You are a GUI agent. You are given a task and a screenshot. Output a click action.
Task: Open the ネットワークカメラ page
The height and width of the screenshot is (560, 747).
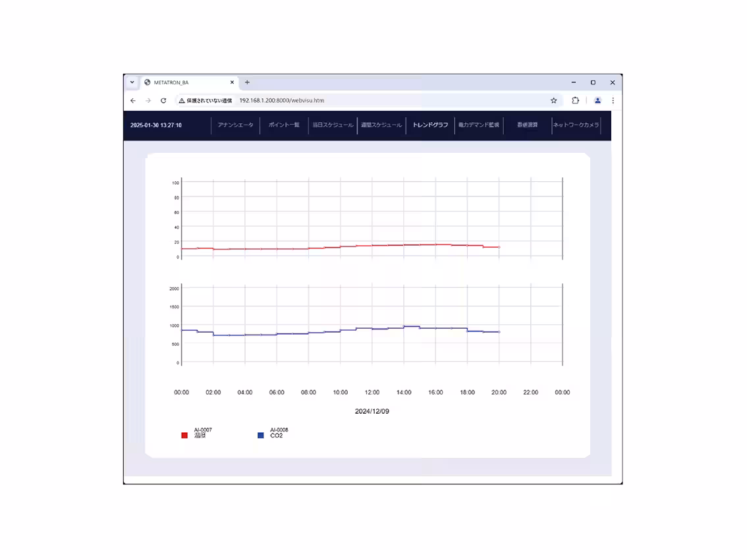coord(576,125)
